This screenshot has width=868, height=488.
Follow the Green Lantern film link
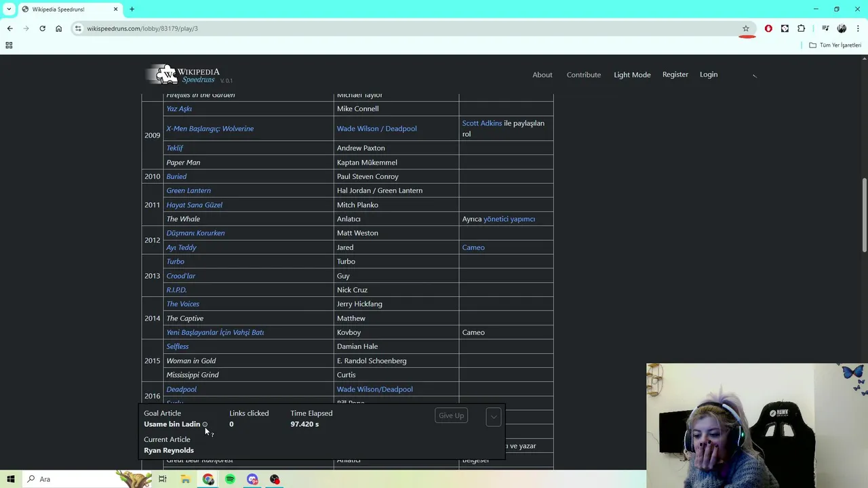pos(189,190)
